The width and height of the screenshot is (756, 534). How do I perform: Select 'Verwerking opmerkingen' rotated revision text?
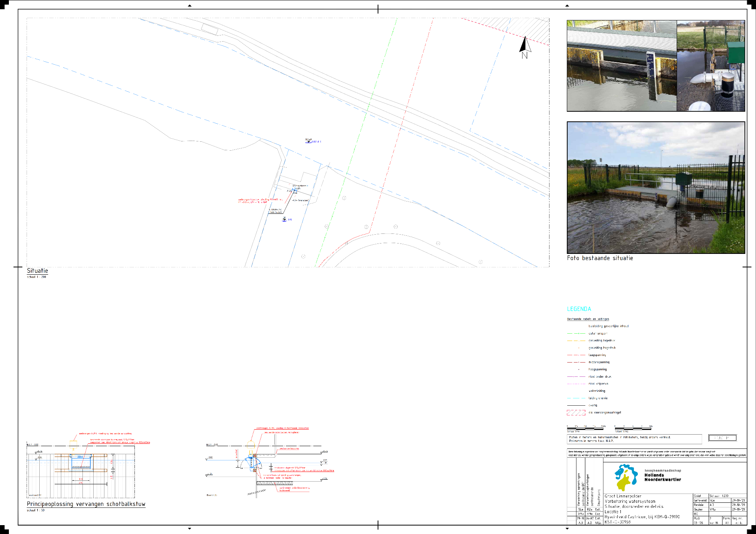(x=578, y=490)
